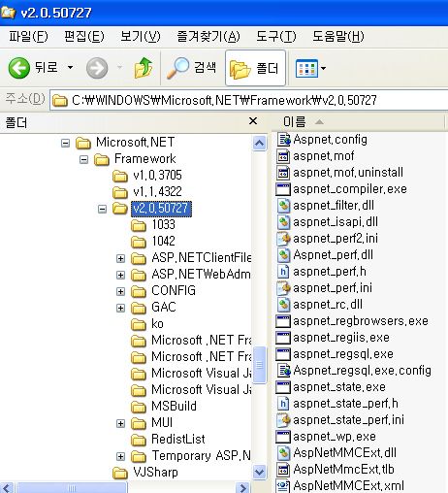Image resolution: width=448 pixels, height=493 pixels.
Task: Open the Search (검색) magnifier button
Action: 192,68
